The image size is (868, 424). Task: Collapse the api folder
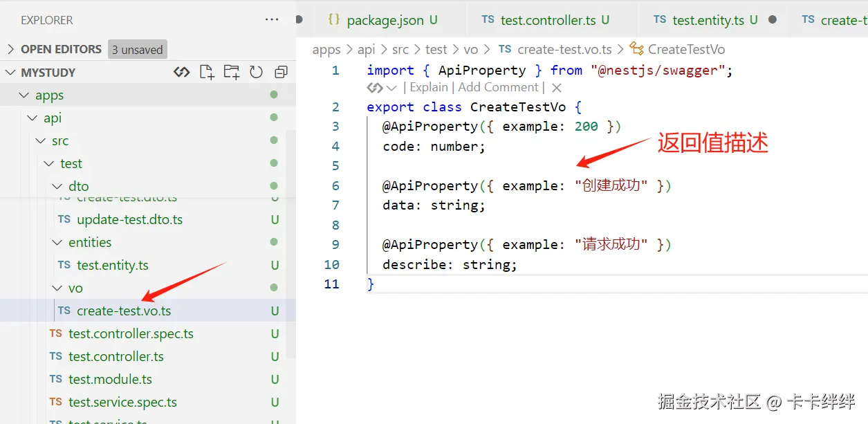tap(33, 118)
